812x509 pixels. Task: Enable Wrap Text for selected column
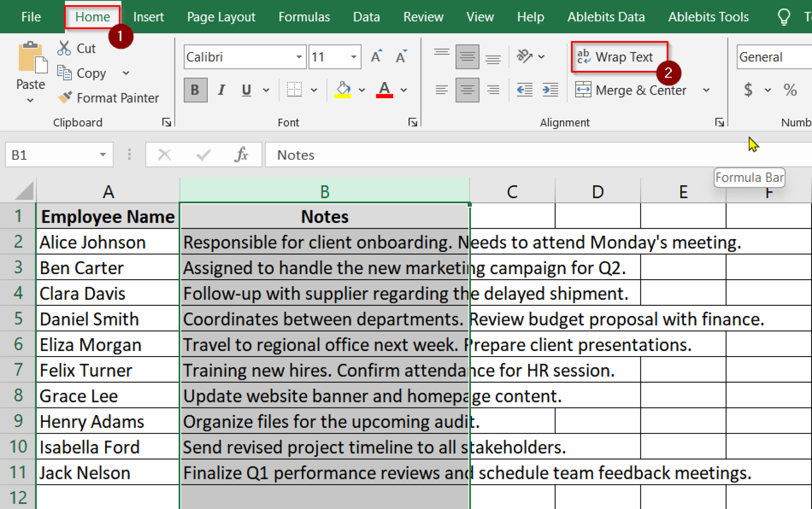pos(619,57)
